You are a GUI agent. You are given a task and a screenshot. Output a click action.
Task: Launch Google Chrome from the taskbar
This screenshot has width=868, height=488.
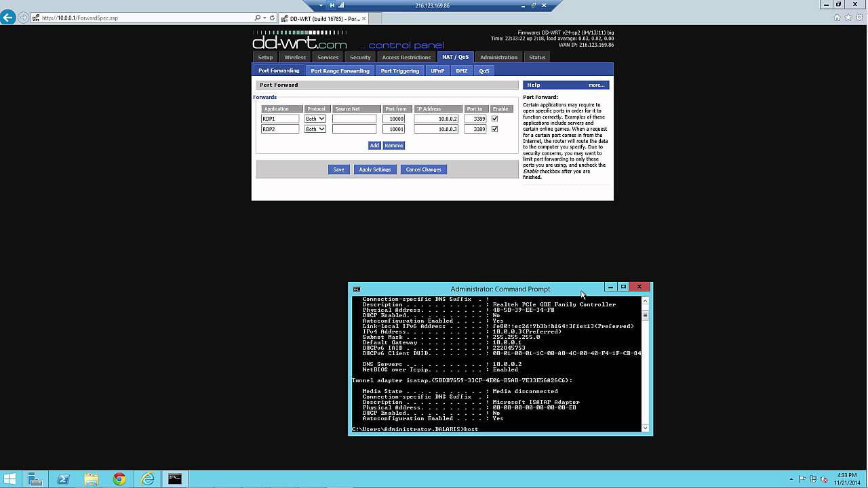coord(119,479)
